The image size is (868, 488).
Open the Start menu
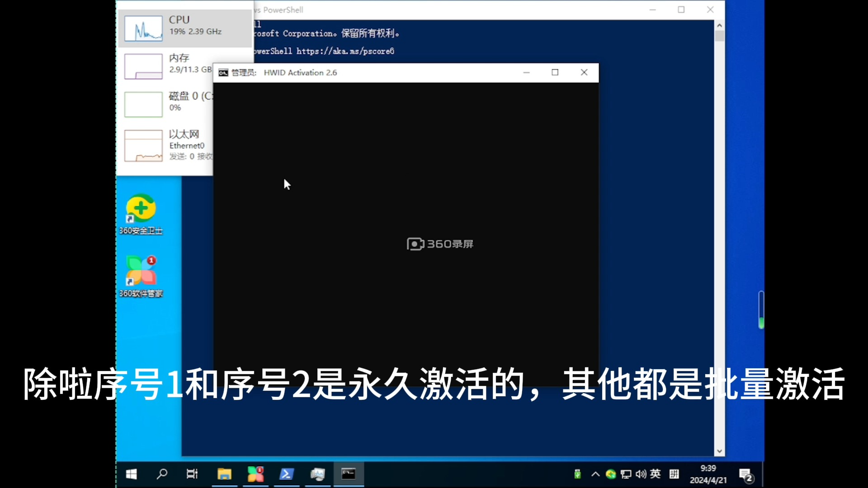131,474
